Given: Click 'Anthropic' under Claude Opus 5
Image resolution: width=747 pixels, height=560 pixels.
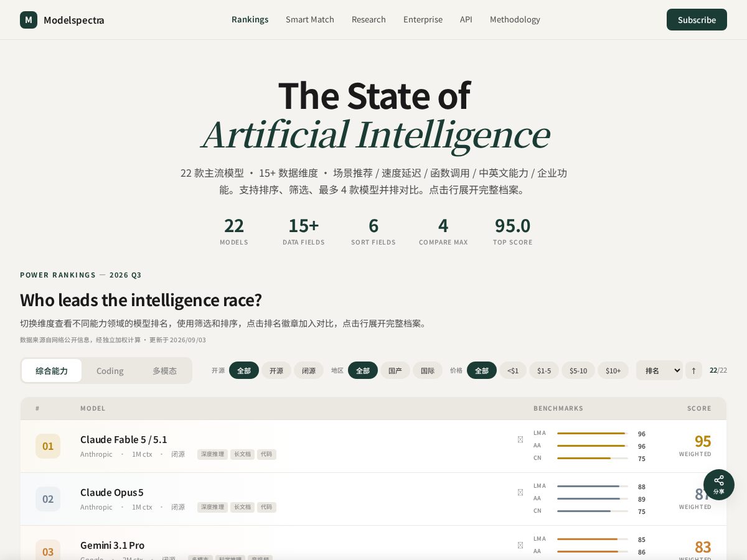Looking at the screenshot, I should point(96,507).
